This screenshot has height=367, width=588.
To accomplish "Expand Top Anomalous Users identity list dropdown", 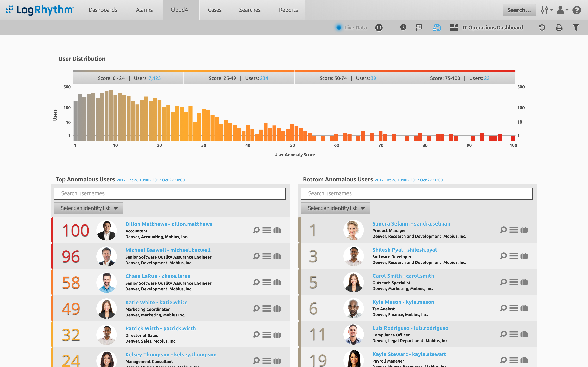I will 88,208.
